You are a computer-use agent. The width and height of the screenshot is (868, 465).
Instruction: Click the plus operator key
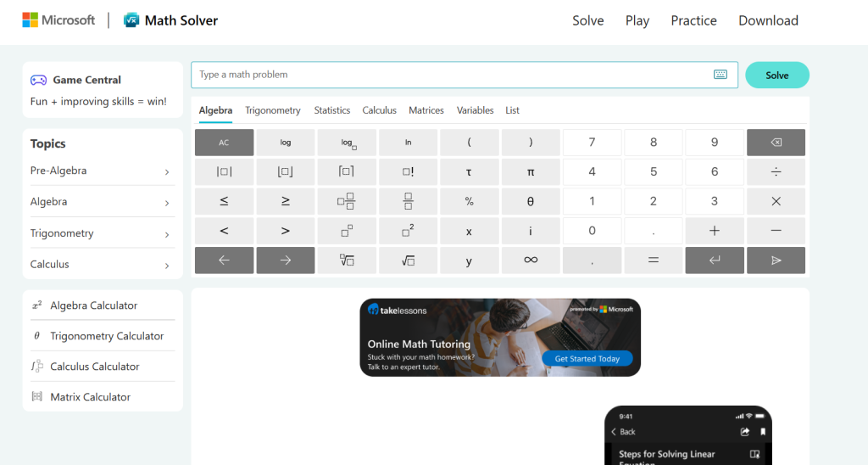tap(715, 231)
